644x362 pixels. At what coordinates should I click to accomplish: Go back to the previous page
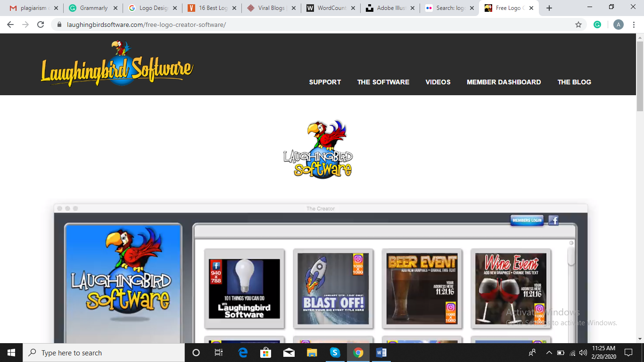point(10,25)
